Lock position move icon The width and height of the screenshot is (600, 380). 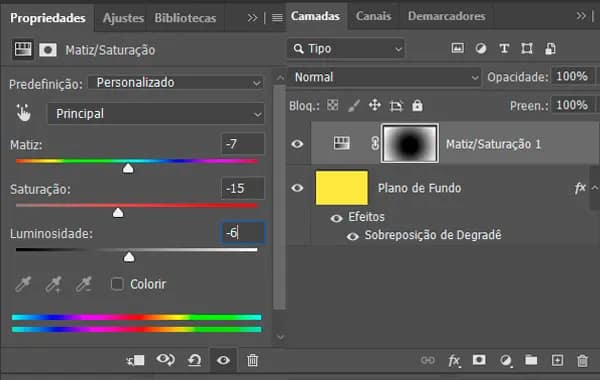coord(375,105)
